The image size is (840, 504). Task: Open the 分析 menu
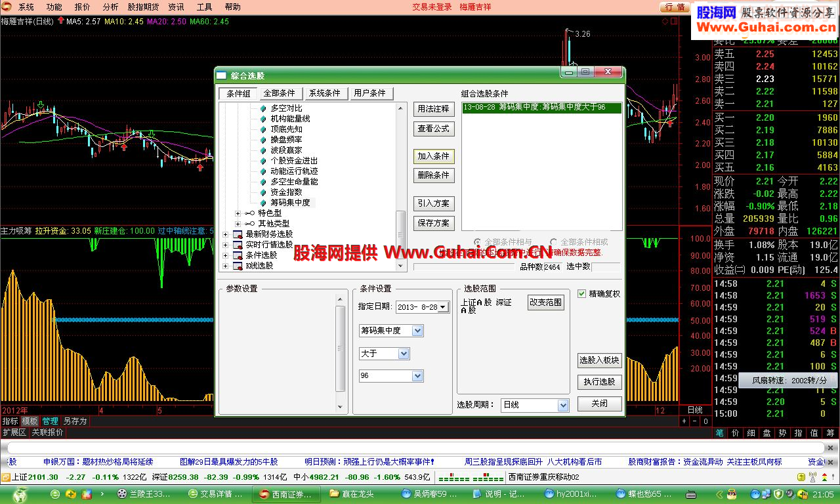coord(111,7)
